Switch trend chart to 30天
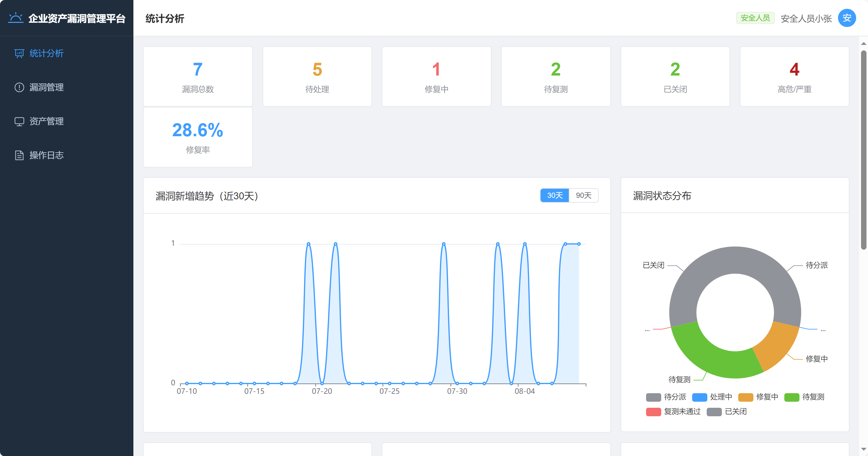This screenshot has width=868, height=456. 555,195
